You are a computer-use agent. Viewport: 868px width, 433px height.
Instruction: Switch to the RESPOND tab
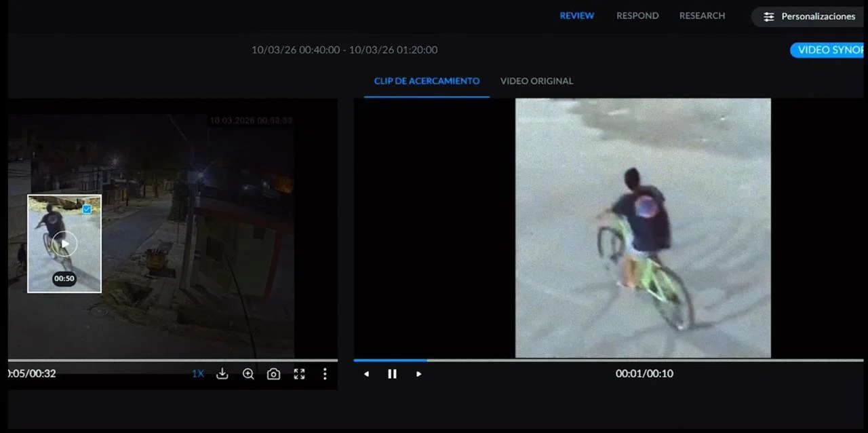[x=637, y=16]
